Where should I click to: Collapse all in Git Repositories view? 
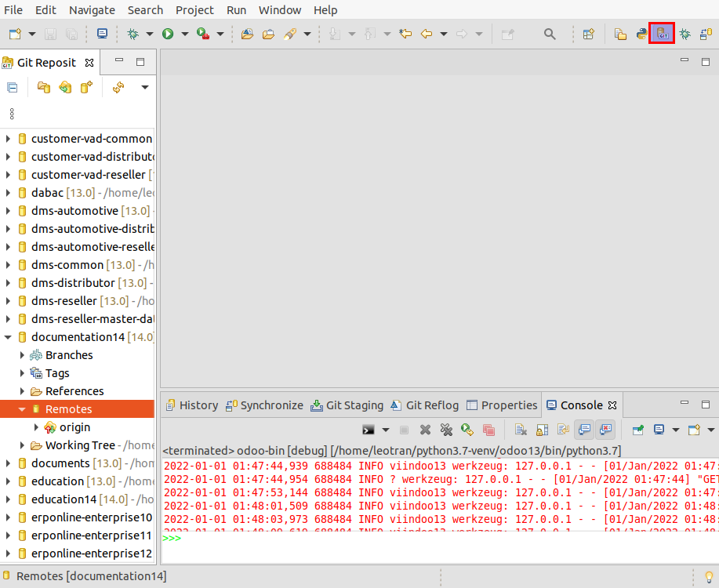point(13,87)
